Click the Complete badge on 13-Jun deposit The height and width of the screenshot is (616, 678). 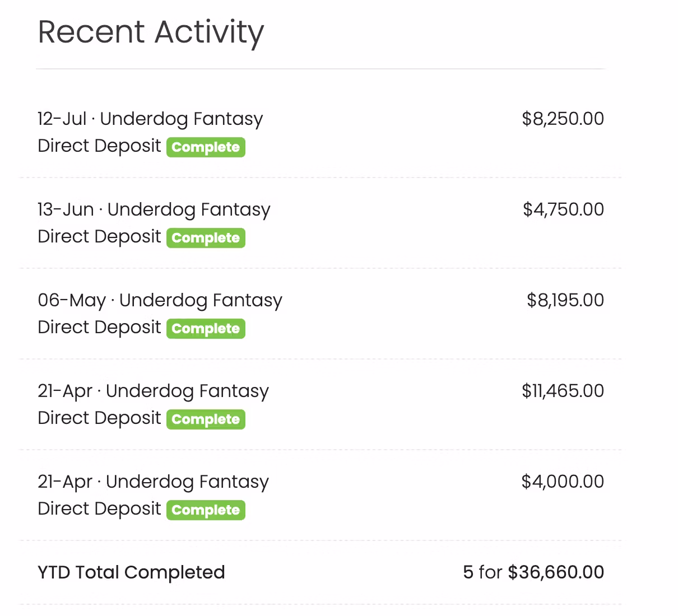tap(206, 238)
